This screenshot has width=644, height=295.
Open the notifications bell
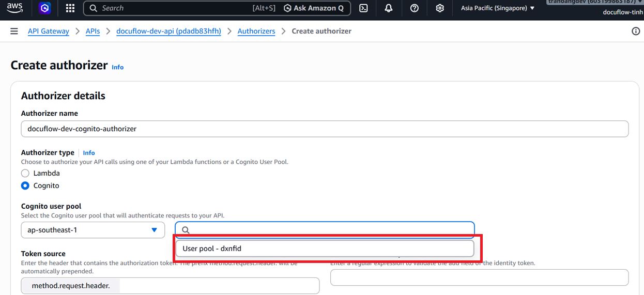tap(389, 8)
